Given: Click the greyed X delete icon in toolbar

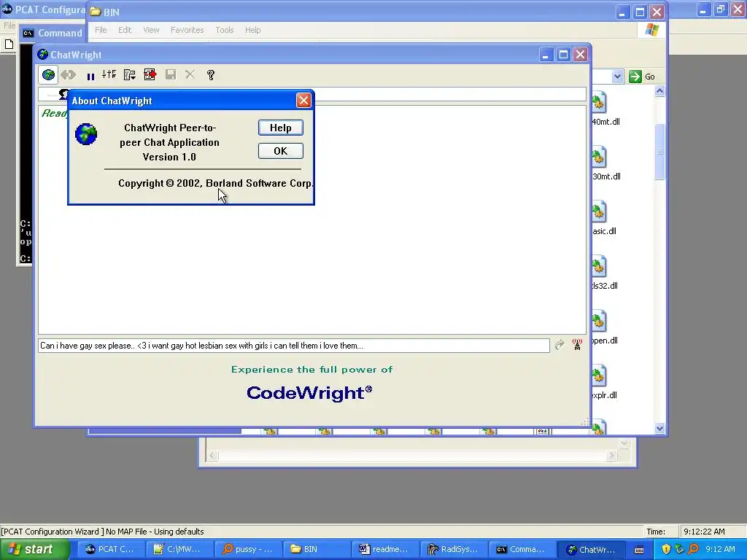Looking at the screenshot, I should tap(190, 74).
